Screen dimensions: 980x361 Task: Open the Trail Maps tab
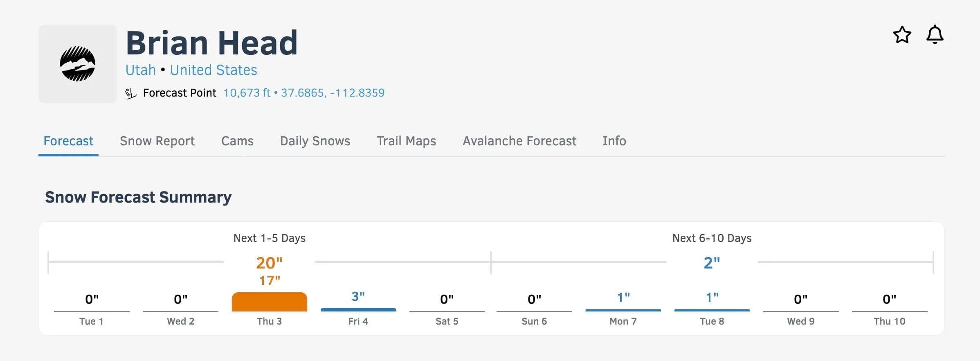pos(406,141)
